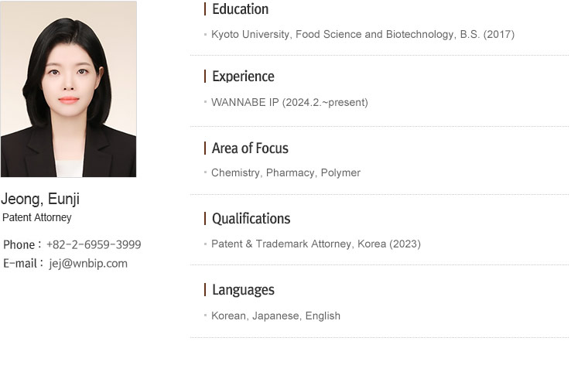Click the red bar beside Experience
Image resolution: width=588 pixels, height=365 pixels.
[x=205, y=77]
